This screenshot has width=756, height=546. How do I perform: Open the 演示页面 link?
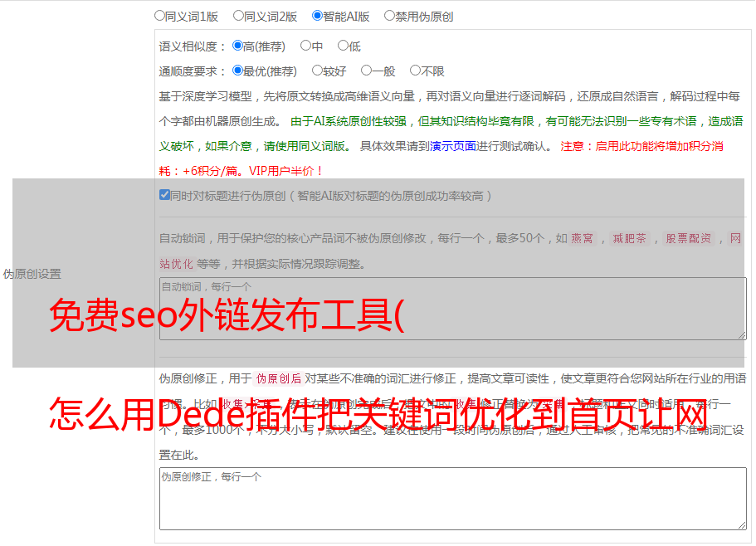click(453, 146)
